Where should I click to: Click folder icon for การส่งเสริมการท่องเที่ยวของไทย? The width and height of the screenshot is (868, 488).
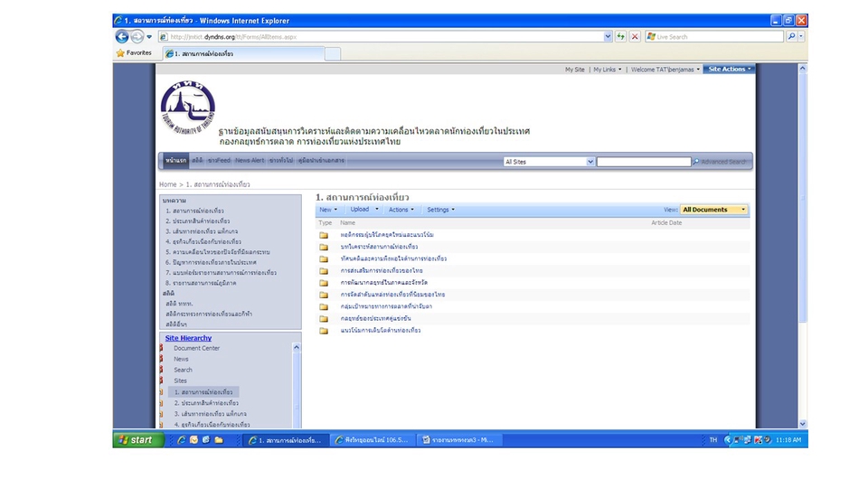324,271
